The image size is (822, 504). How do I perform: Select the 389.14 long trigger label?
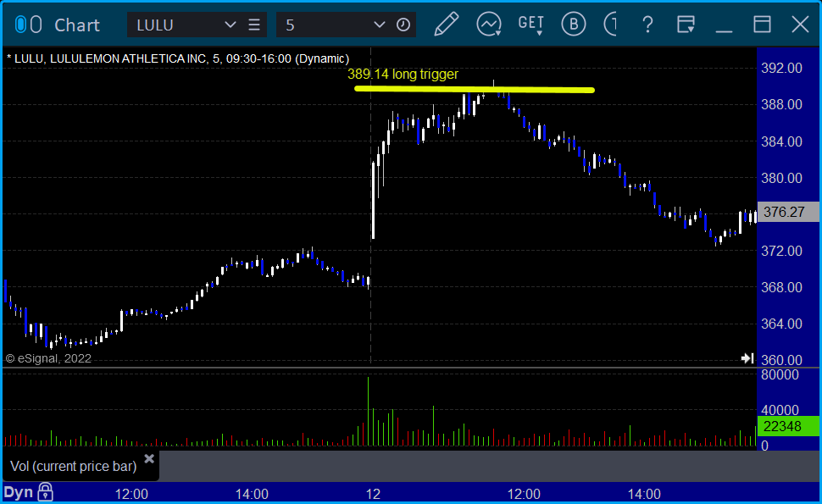[x=403, y=75]
